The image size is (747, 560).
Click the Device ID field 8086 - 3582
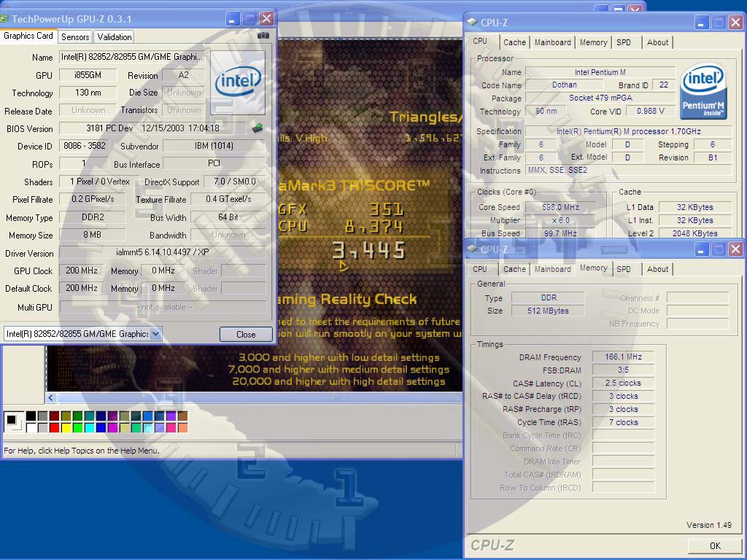point(84,146)
